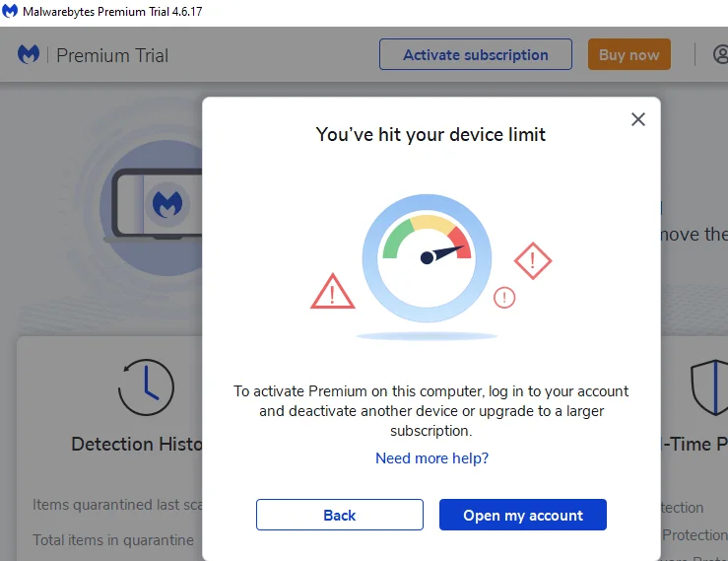Follow the Need more help? link
The width and height of the screenshot is (728, 561).
tap(431, 458)
